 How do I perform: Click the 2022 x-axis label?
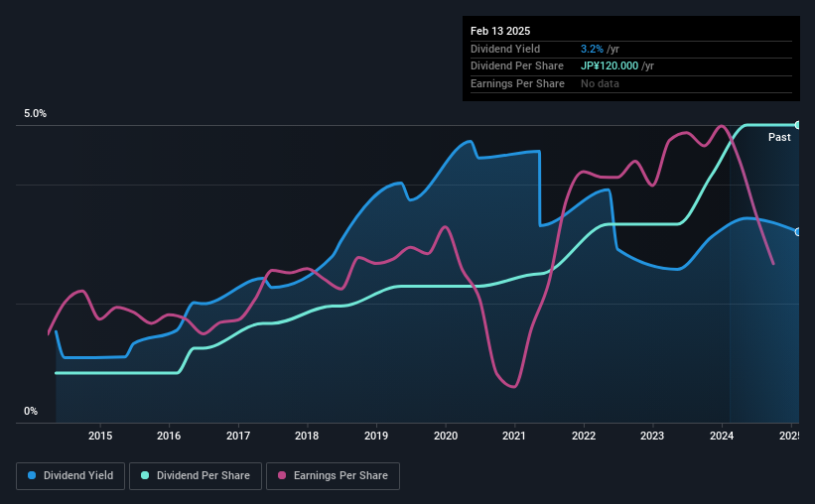584,436
